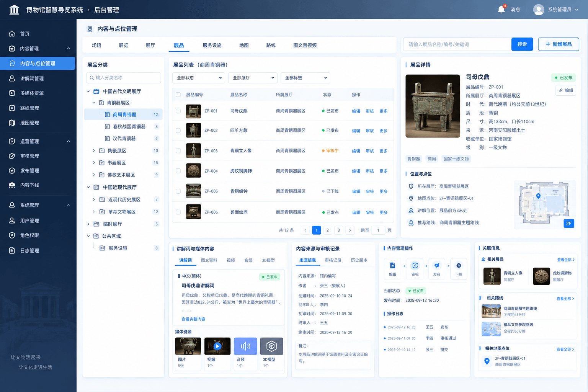The image size is (588, 392).
Task: Tick the checkbox for ZP-005 青铜编钟
Action: click(178, 191)
